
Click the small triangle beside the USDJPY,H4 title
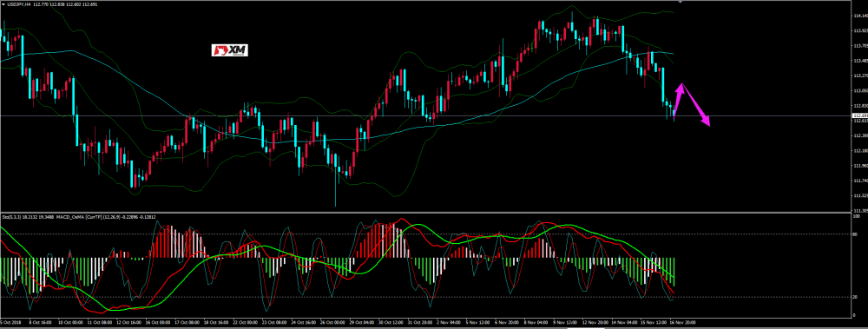[x=3, y=5]
